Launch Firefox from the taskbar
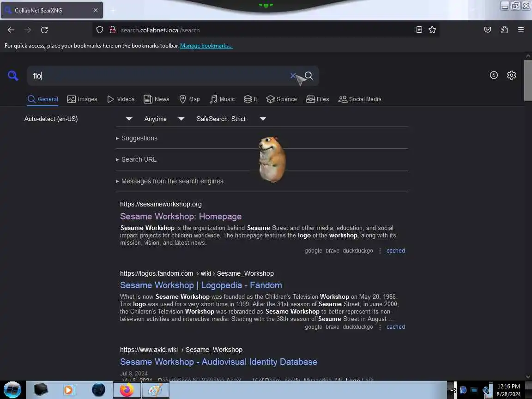 127,390
